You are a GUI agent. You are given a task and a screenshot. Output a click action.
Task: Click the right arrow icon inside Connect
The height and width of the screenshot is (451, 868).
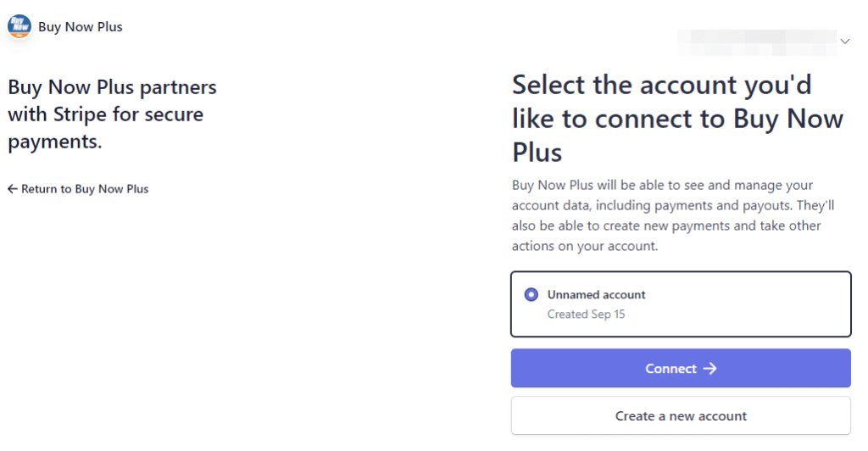point(709,369)
